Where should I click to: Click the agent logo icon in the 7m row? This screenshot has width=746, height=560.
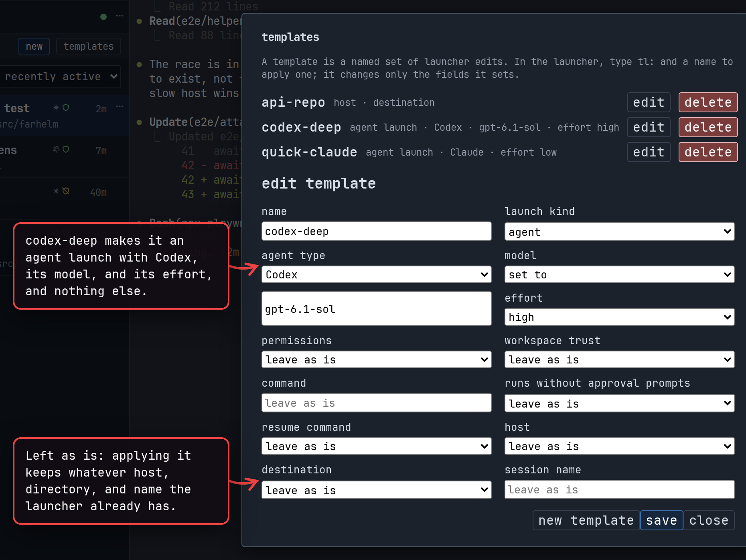(x=56, y=149)
